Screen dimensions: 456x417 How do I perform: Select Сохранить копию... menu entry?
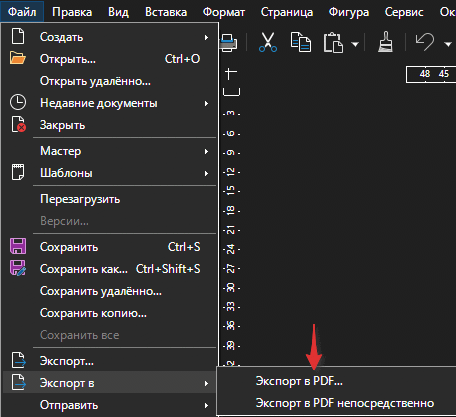pos(109,313)
